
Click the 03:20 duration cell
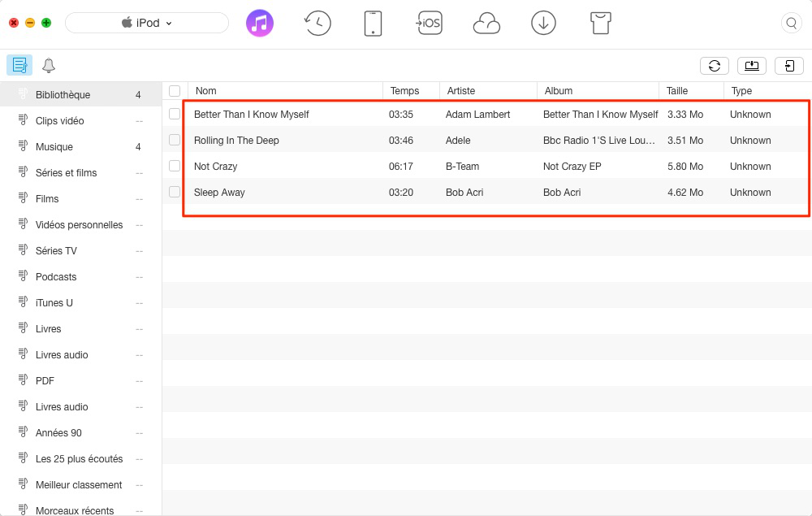click(x=401, y=192)
